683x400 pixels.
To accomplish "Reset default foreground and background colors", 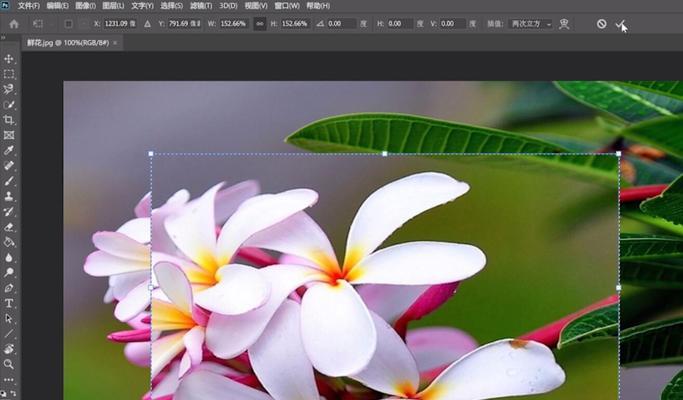I will (x=4, y=393).
